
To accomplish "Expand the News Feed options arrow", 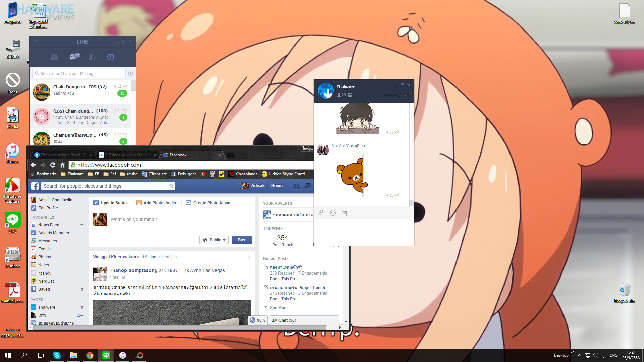I will pos(82,225).
